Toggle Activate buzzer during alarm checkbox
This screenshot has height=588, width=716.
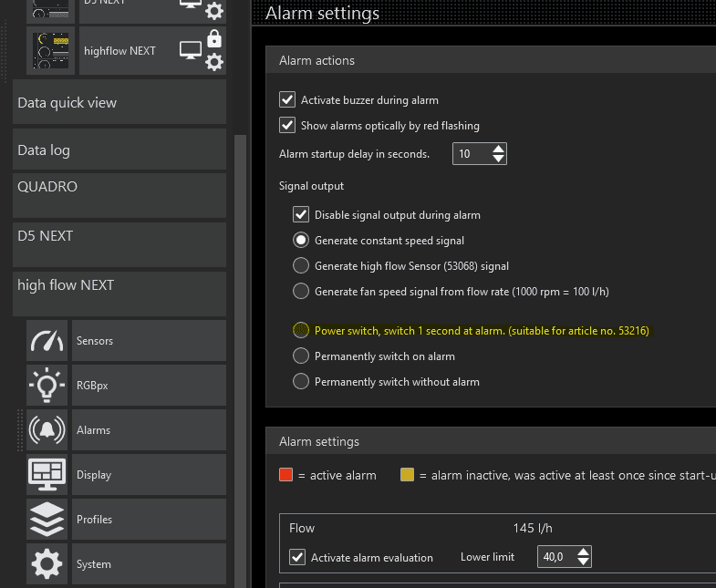287,99
